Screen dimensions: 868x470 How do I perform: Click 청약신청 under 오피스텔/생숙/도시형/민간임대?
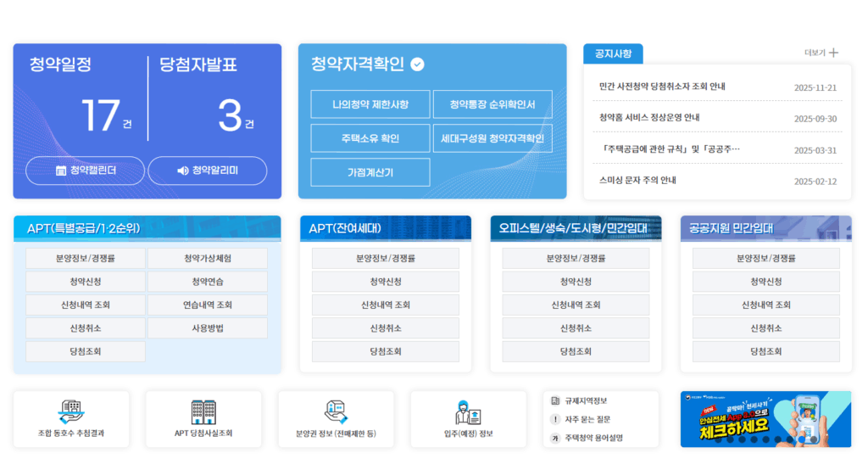(576, 282)
